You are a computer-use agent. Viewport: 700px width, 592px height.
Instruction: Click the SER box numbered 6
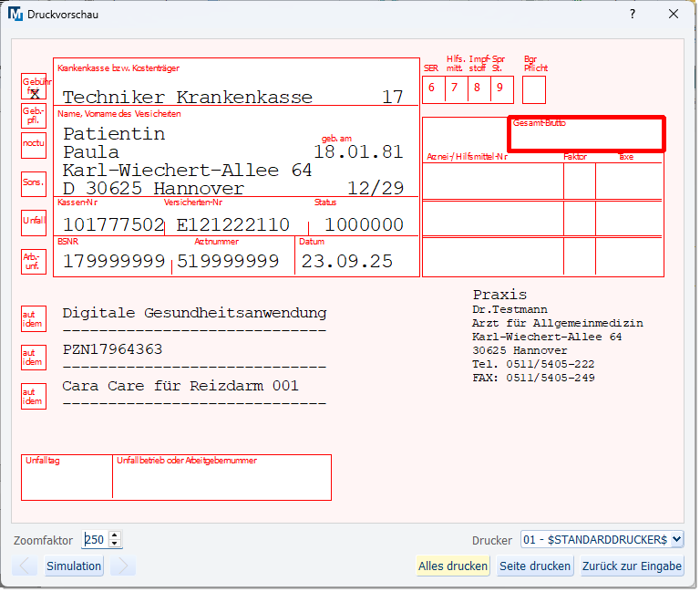tap(433, 89)
